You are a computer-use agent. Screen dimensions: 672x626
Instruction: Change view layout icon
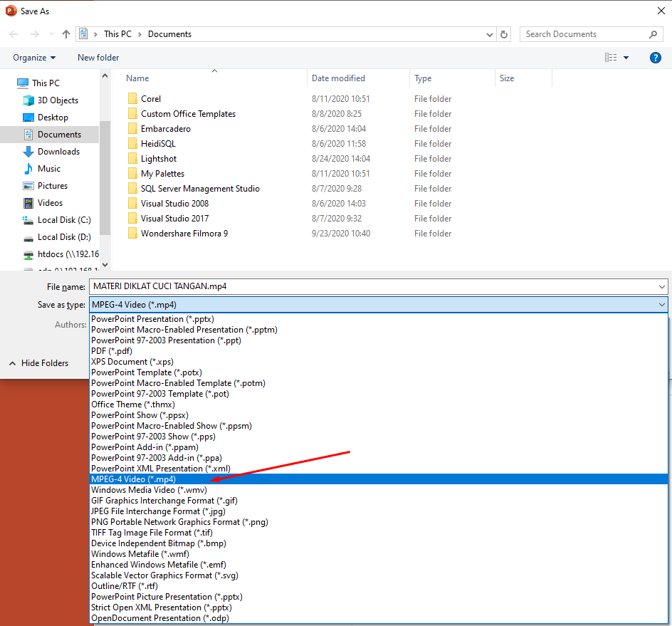[611, 58]
